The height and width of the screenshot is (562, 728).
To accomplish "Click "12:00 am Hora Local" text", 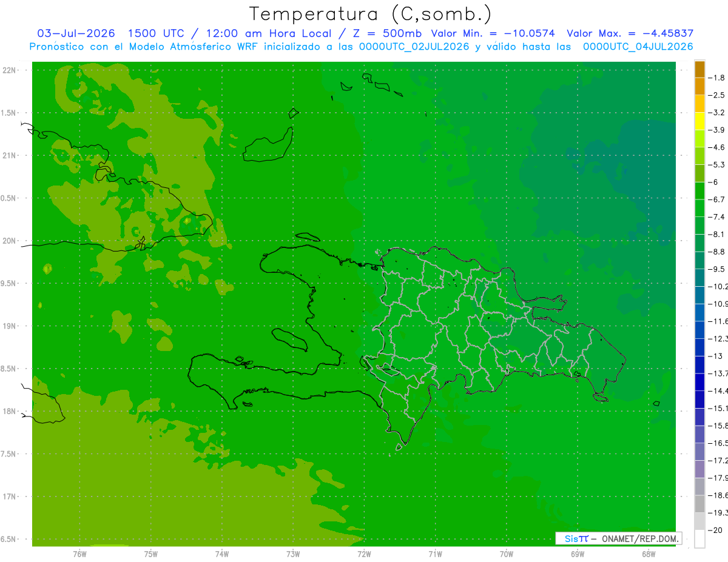I will (269, 33).
